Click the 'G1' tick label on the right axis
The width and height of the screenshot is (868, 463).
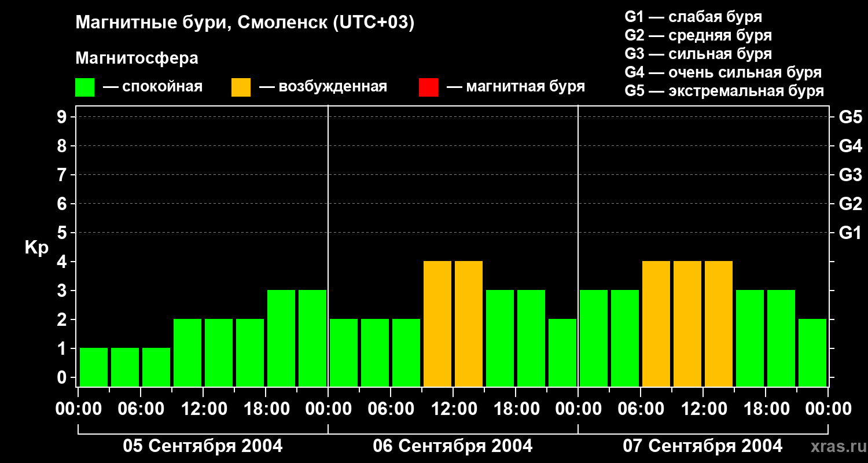coord(850,233)
